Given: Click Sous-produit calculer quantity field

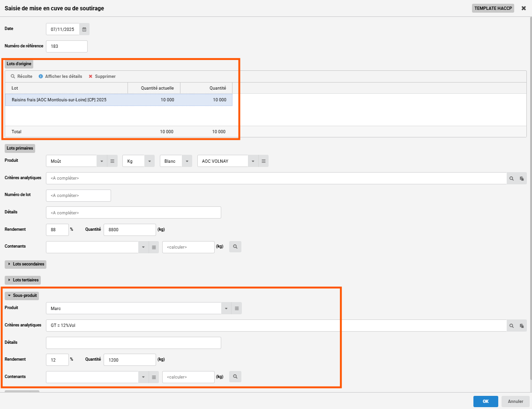Looking at the screenshot, I should (188, 377).
